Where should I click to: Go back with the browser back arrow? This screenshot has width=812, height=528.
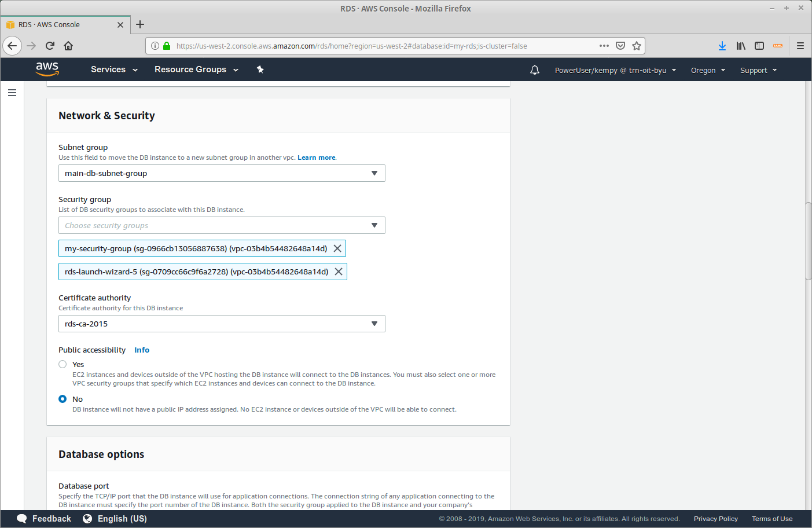[x=12, y=46]
